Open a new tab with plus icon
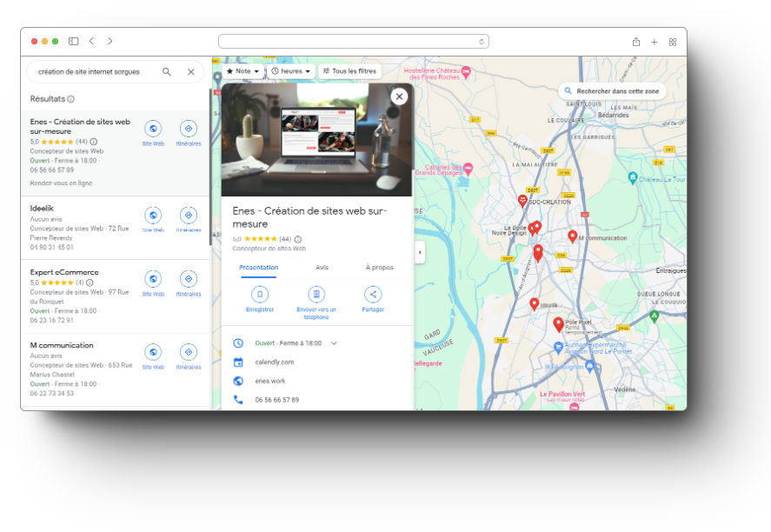 click(654, 43)
